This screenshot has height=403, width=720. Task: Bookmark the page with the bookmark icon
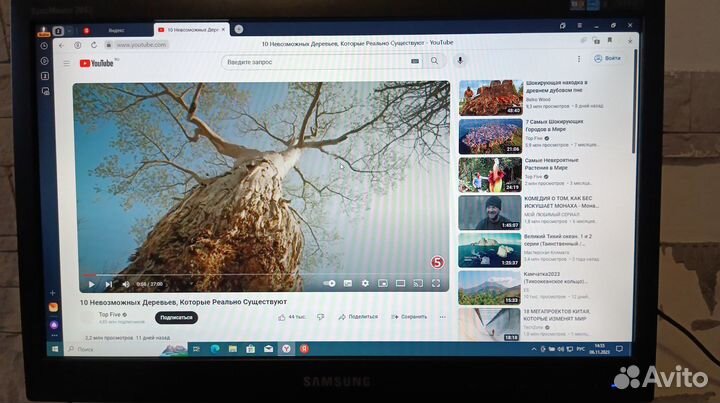point(610,40)
